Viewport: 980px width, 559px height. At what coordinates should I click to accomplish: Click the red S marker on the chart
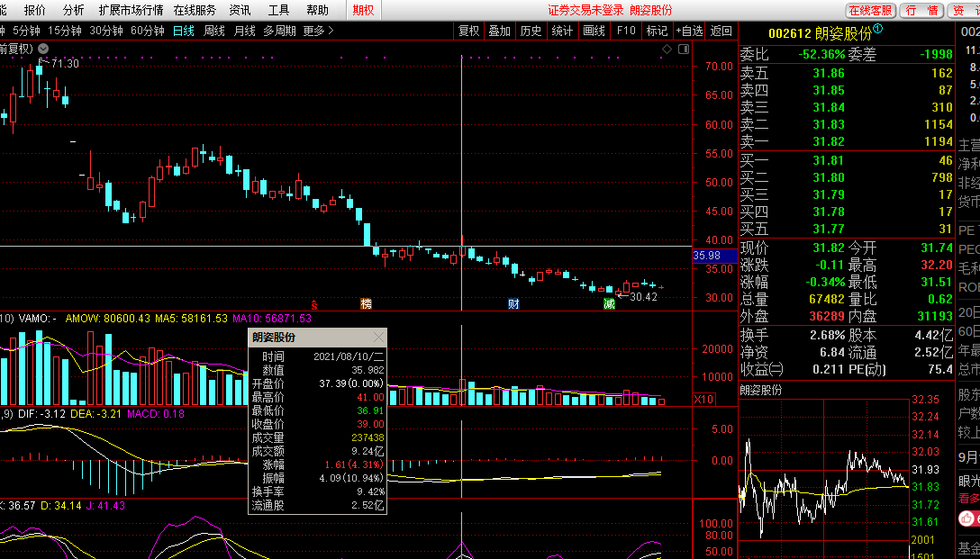(x=314, y=305)
